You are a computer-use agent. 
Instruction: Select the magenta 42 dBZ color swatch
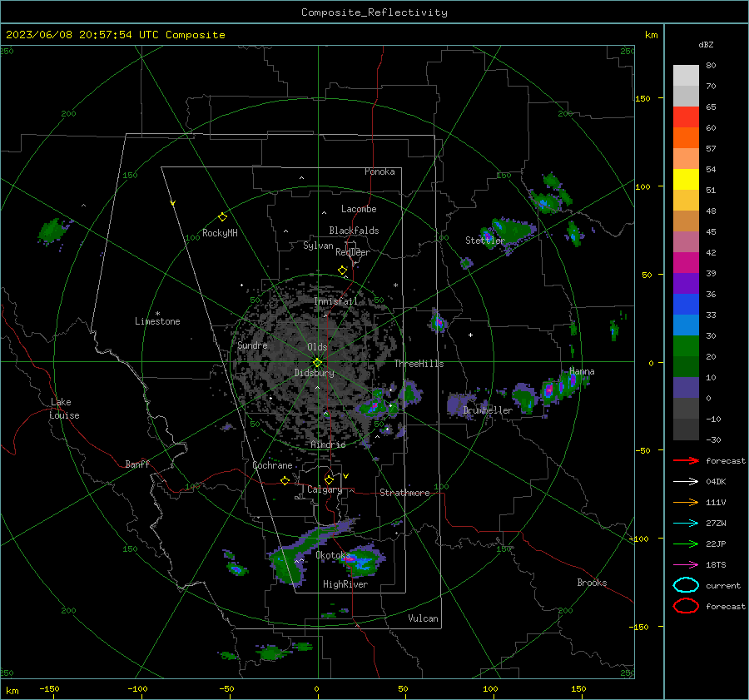pyautogui.click(x=686, y=262)
